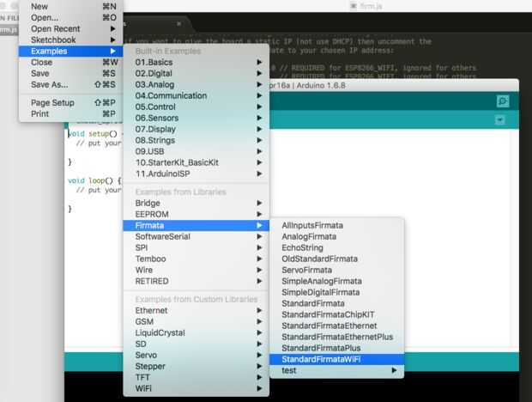Open Page Setup from the File menu
This screenshot has width=532, height=402.
point(70,102)
